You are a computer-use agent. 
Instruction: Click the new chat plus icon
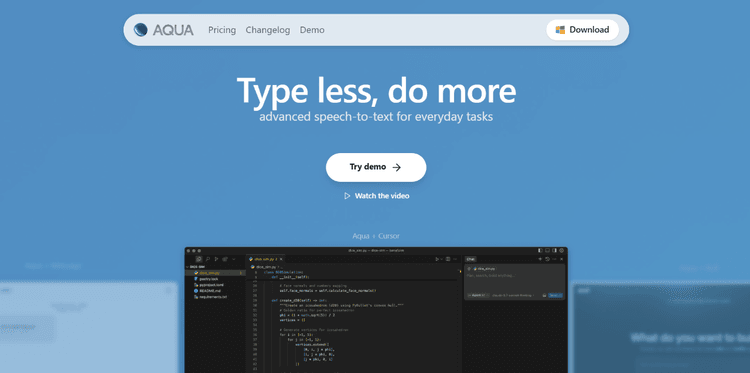pos(540,259)
